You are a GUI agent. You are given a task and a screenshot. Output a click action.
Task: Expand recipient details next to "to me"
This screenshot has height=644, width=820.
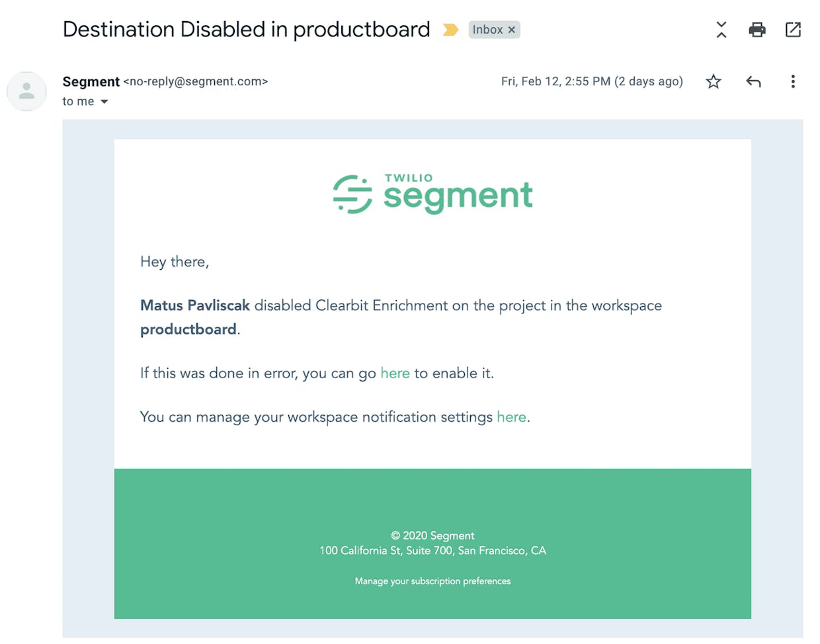pyautogui.click(x=104, y=102)
